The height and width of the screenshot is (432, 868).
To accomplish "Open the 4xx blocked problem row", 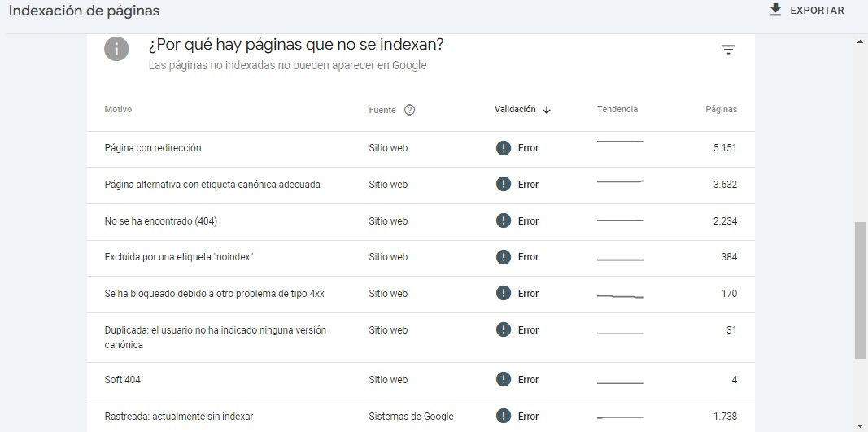I will pos(421,294).
